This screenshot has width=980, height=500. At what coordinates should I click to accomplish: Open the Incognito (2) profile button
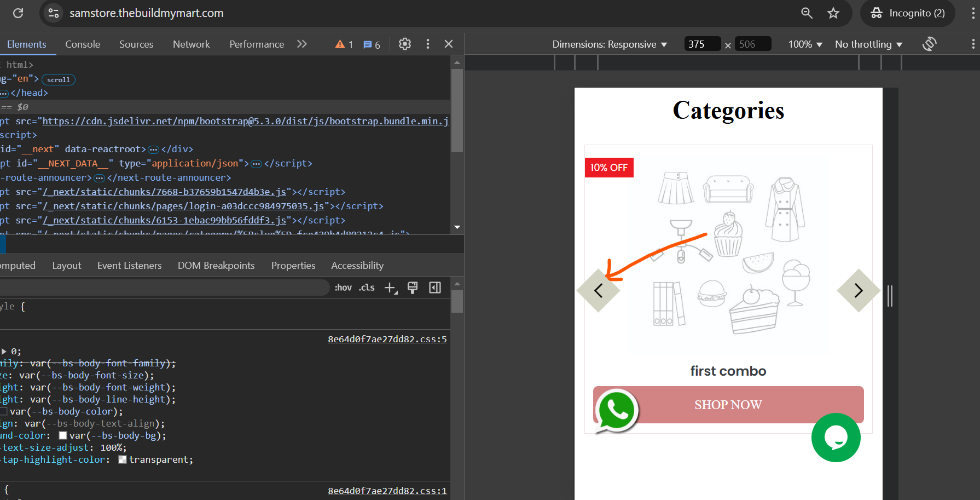pyautogui.click(x=908, y=13)
